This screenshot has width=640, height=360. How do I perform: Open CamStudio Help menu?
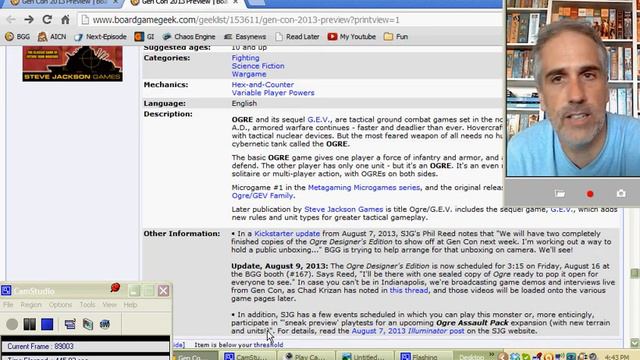click(x=130, y=305)
